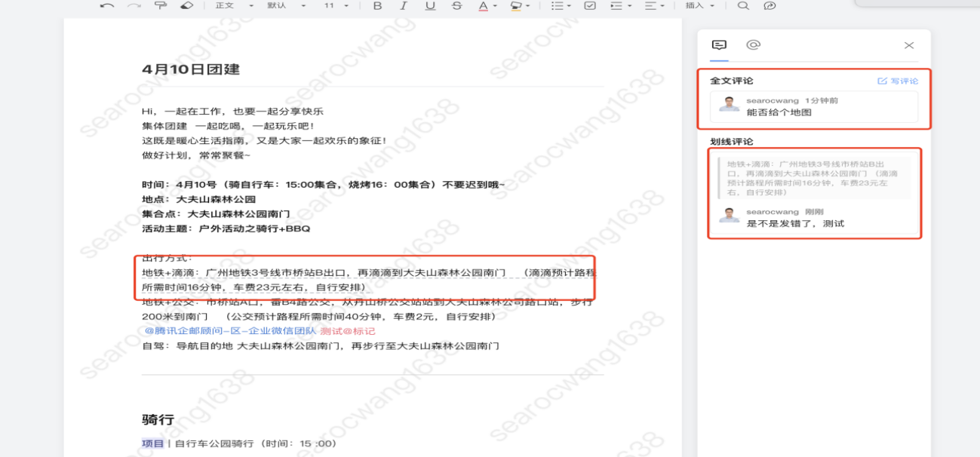Click the 时间：4月10号 line
980x457 pixels.
click(324, 185)
